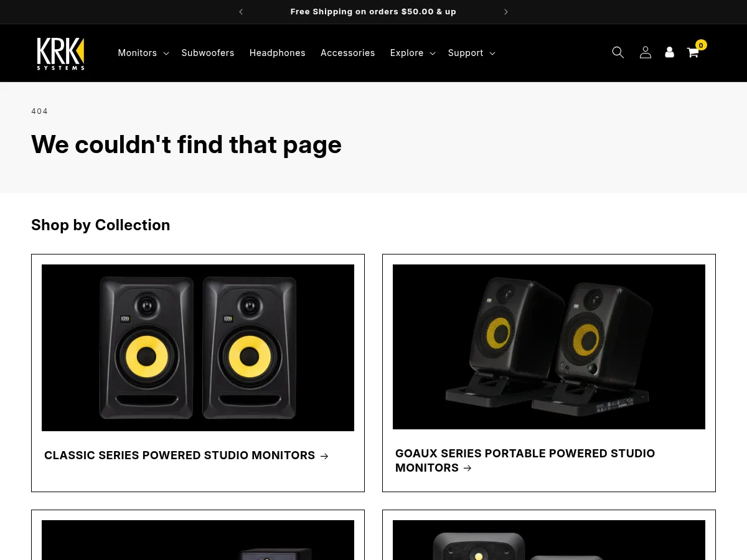The image size is (747, 560).
Task: Click the Classic Series monitors product image
Action: 198,347
